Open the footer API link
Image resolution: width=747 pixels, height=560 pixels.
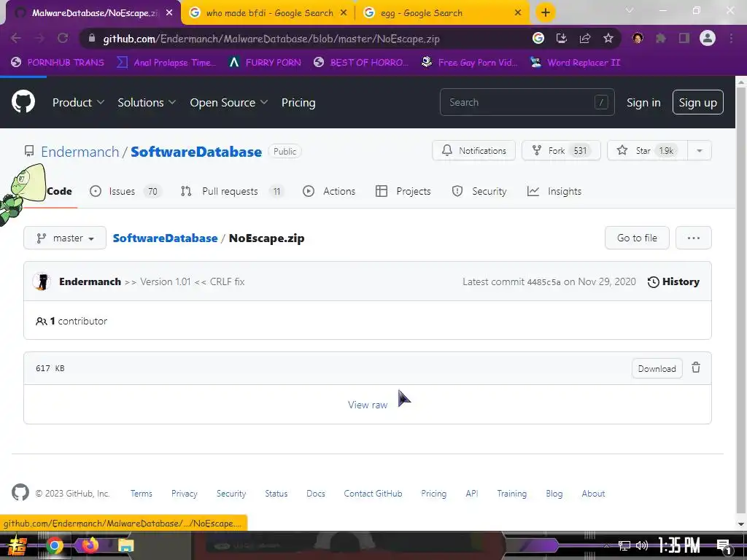(x=472, y=494)
